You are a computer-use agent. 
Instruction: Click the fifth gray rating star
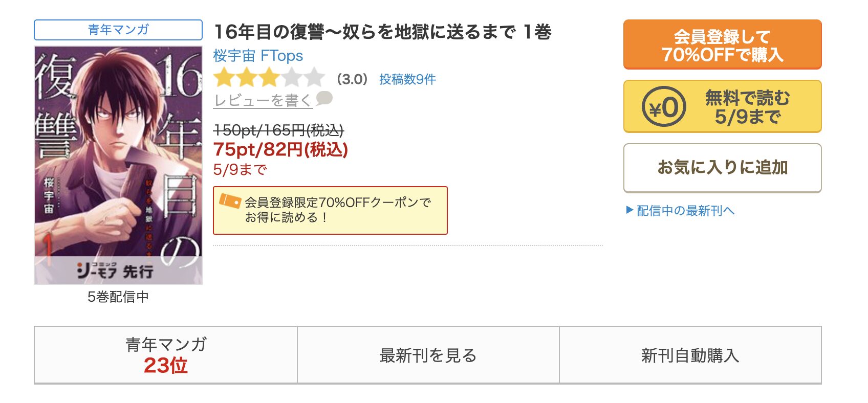(314, 78)
